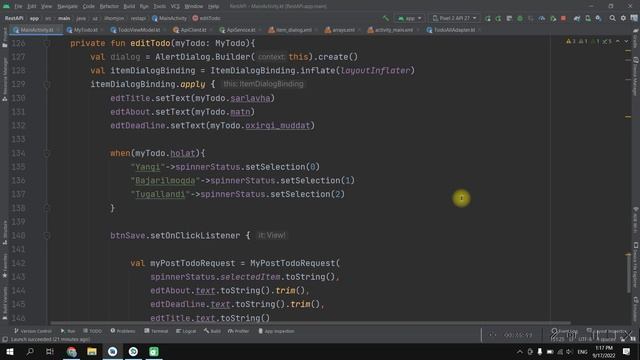Open the Build menu
640x360 pixels.
[x=129, y=7]
